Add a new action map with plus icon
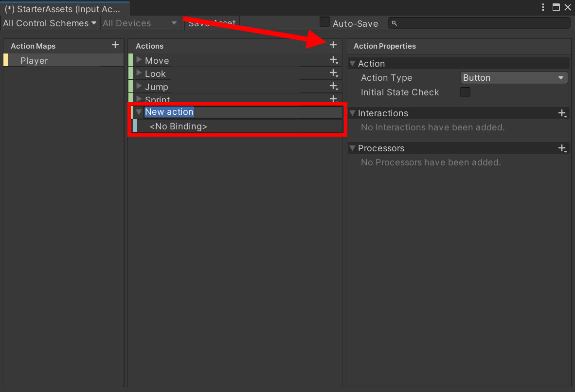This screenshot has width=575, height=392. click(x=115, y=45)
